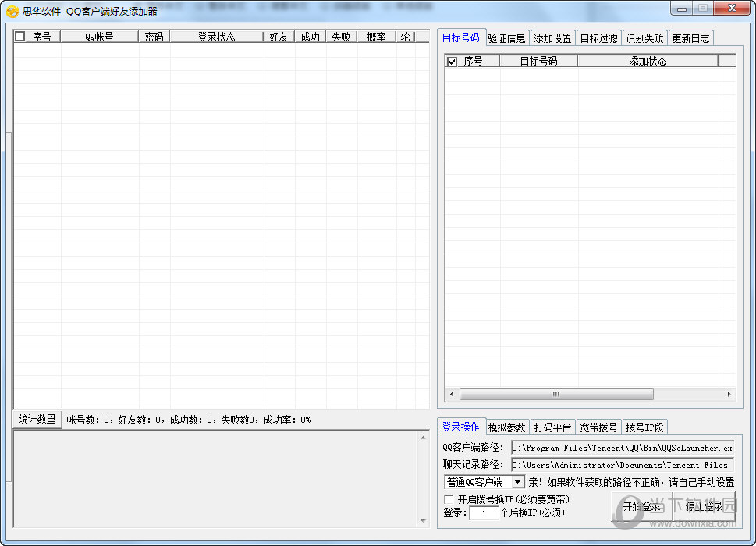The width and height of the screenshot is (756, 546).
Task: Open the 识别失败 tab
Action: point(644,38)
